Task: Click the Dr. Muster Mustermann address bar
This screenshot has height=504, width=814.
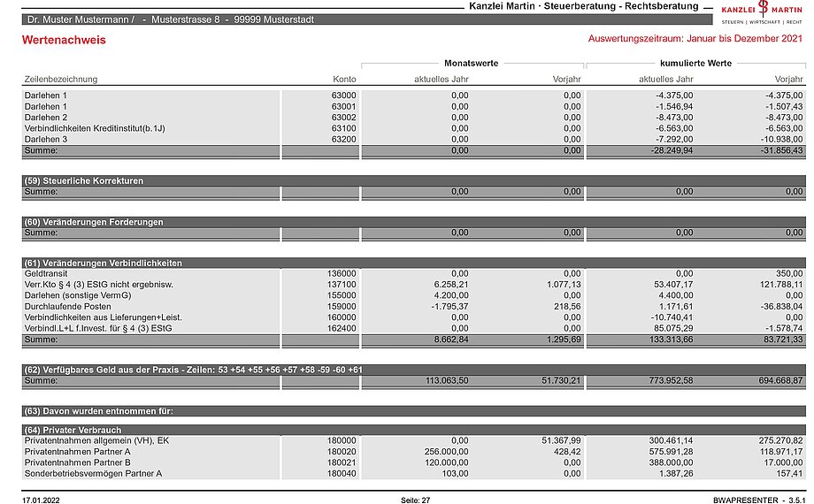Action: (x=170, y=19)
